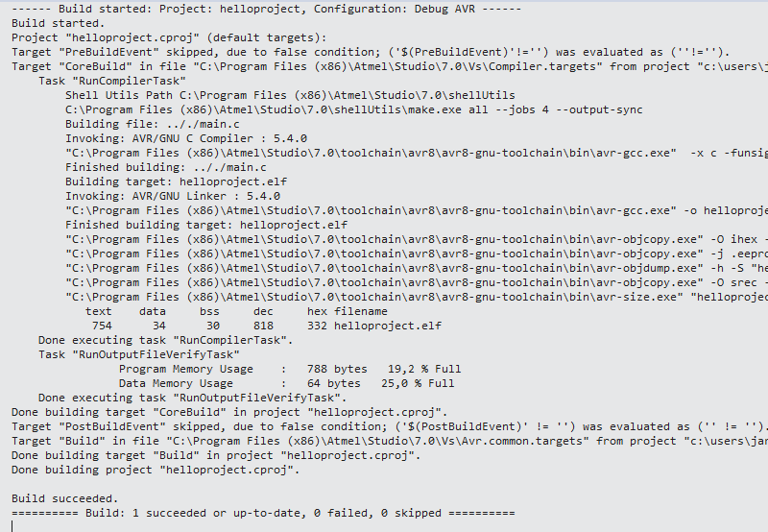The height and width of the screenshot is (532, 768).
Task: Click the 'Invoking: AVR/GNU C Compiler' line
Action: pyautogui.click(x=186, y=138)
